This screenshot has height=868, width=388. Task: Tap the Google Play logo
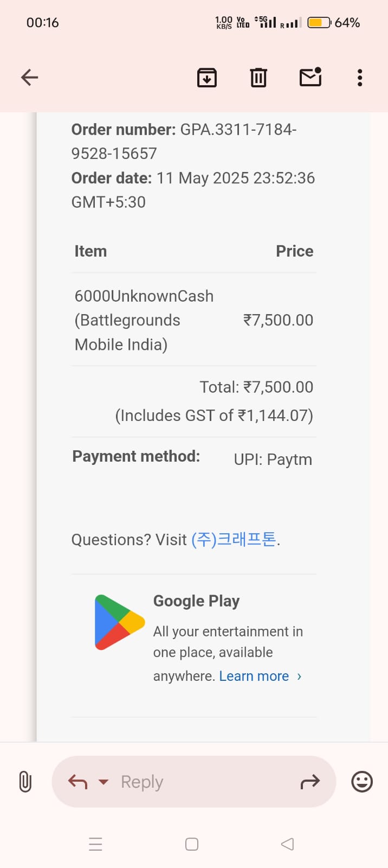[x=119, y=622]
